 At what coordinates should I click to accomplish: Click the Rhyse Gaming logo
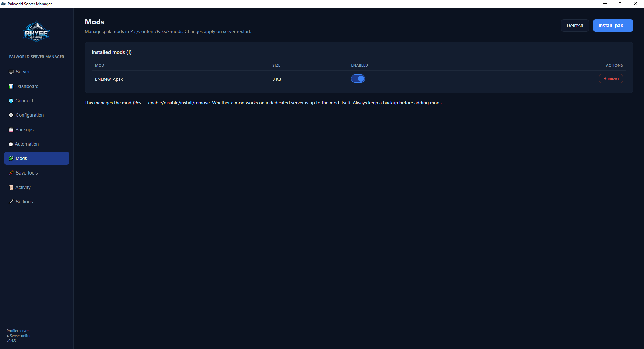(37, 32)
